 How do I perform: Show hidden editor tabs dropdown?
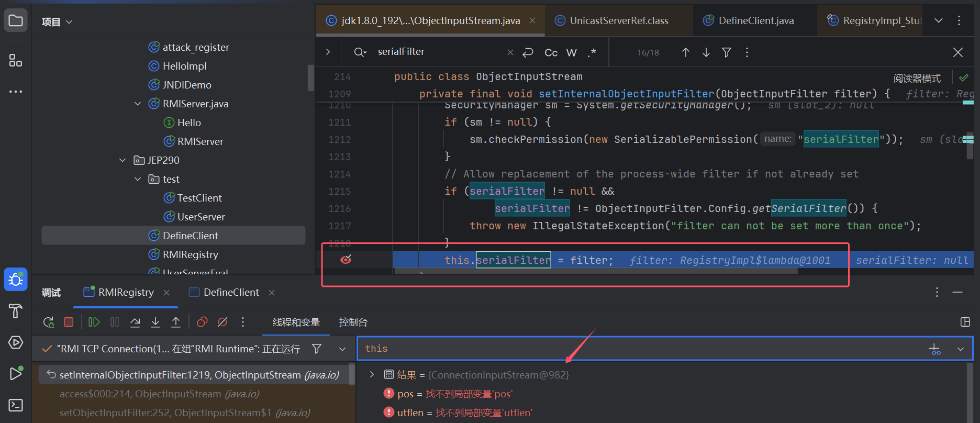point(939,20)
